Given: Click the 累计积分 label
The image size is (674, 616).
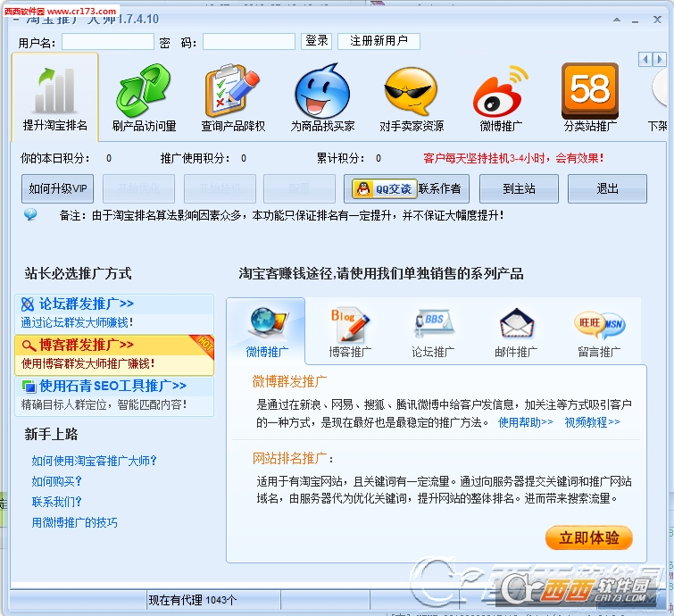Looking at the screenshot, I should click(340, 159).
